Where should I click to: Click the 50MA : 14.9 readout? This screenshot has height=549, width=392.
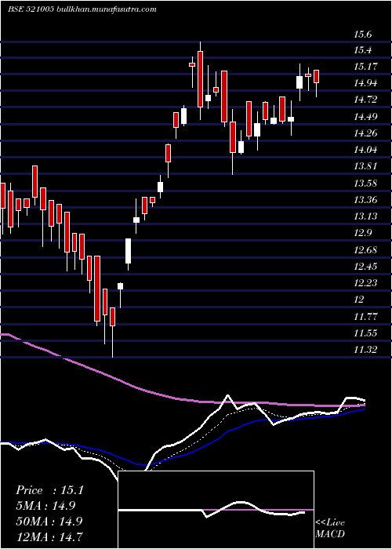click(x=49, y=521)
